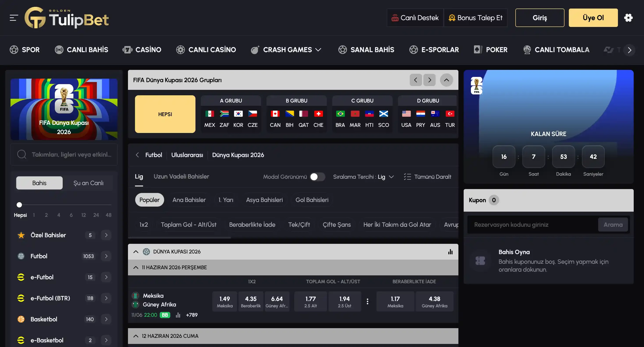Select Turkey flag in D Grubu
The image size is (644, 347).
(x=450, y=114)
